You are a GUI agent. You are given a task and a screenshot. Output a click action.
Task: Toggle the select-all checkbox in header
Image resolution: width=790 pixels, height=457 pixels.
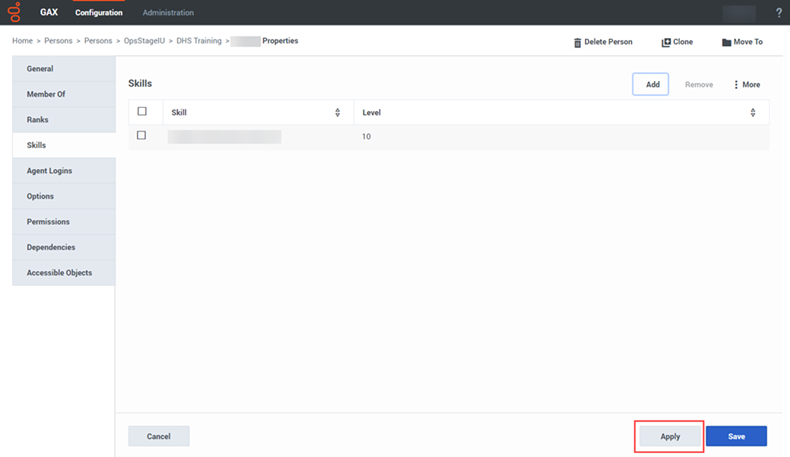coord(142,112)
